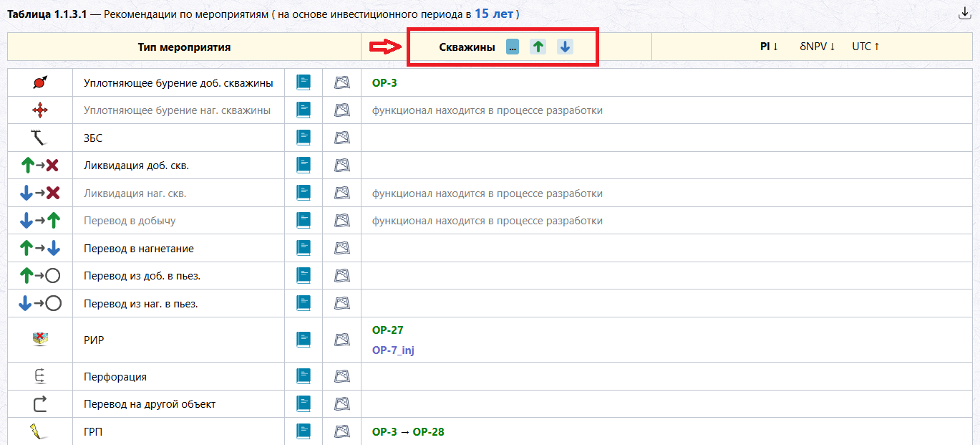Screen dimensions: 980x445
Task: Open well OP-28 in ГРП row
Action: point(429,432)
